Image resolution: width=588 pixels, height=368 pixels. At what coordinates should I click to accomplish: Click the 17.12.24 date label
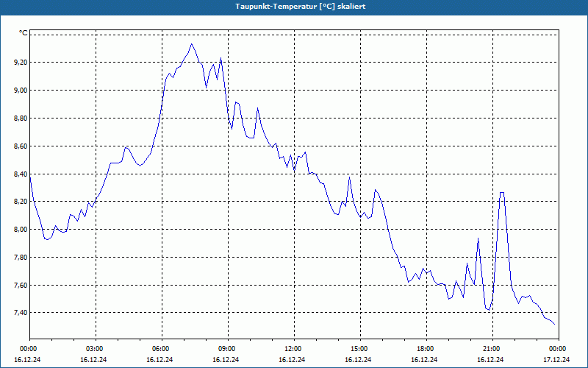click(556, 360)
